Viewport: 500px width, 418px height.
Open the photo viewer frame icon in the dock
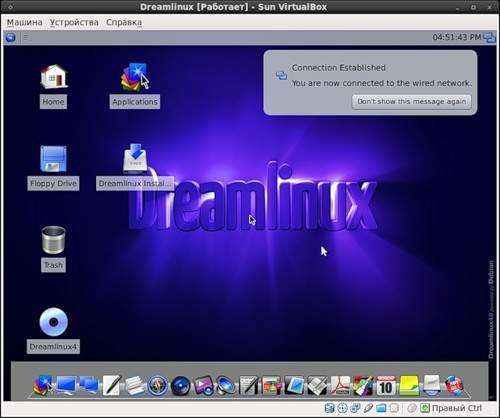tap(294, 386)
